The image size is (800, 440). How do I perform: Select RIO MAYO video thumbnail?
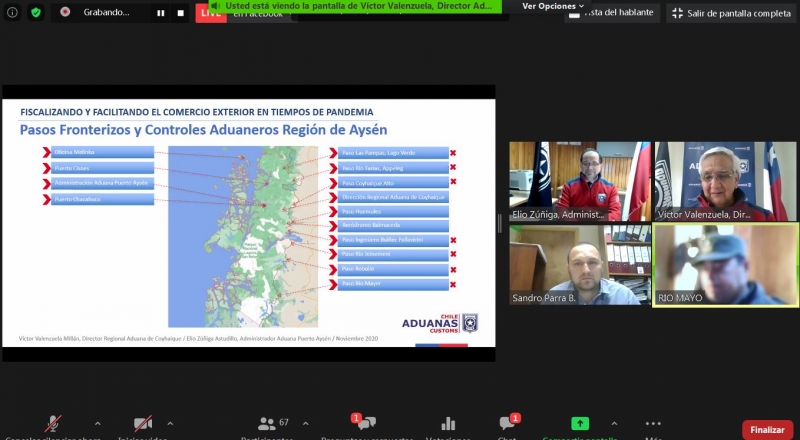pos(726,265)
